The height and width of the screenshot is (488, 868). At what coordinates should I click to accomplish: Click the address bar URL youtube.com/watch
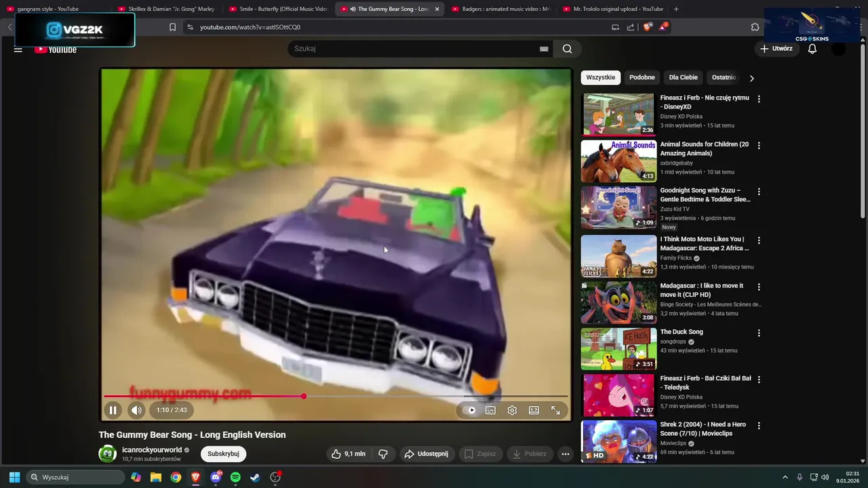coord(250,27)
